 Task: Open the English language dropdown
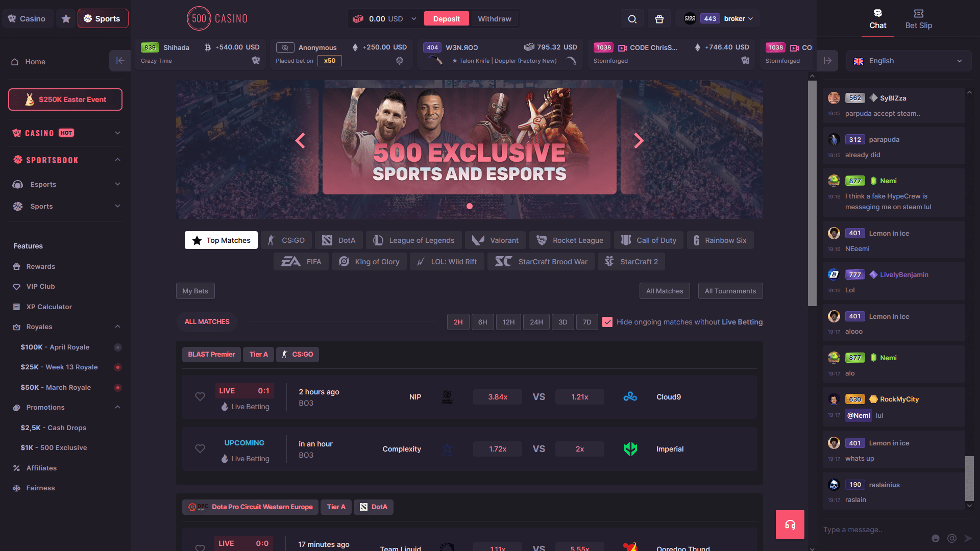point(909,61)
